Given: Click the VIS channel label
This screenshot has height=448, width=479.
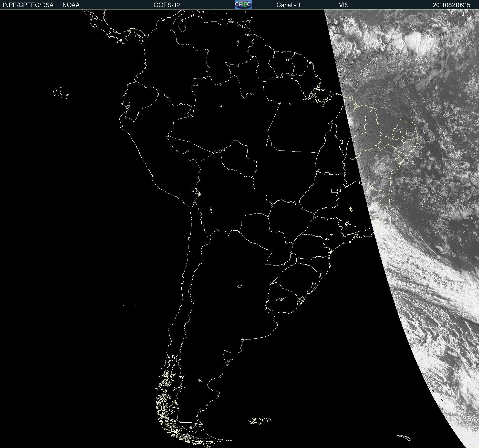Looking at the screenshot, I should pos(344,5).
